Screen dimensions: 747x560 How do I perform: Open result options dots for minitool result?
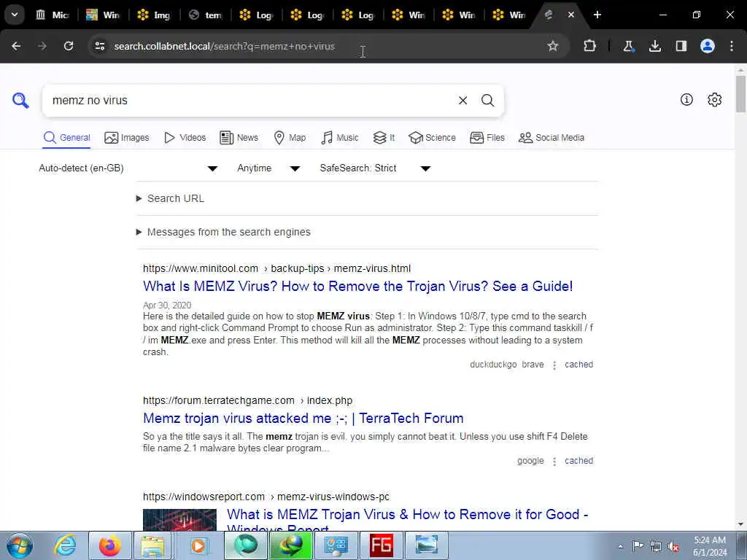tap(554, 365)
